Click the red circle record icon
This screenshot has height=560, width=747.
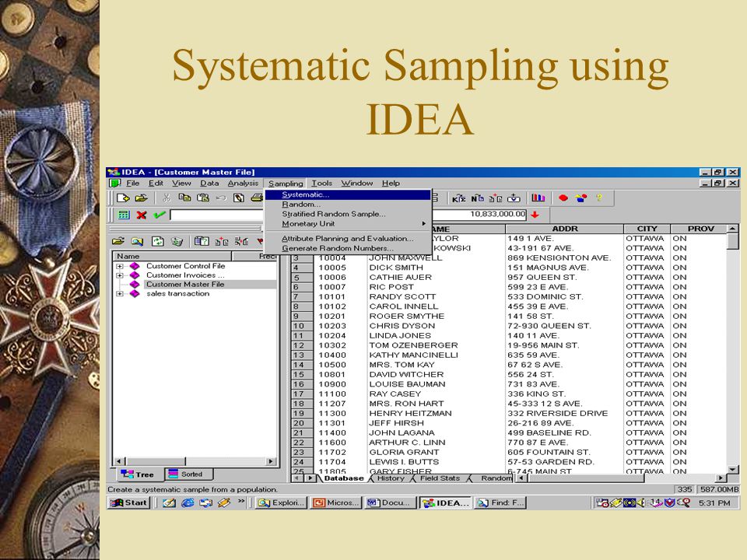click(563, 198)
